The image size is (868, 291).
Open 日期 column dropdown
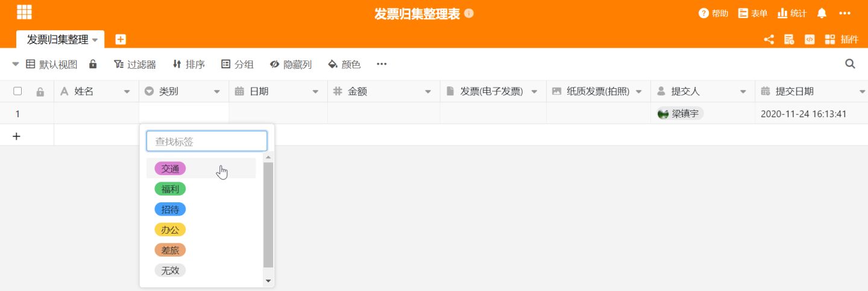pyautogui.click(x=315, y=92)
